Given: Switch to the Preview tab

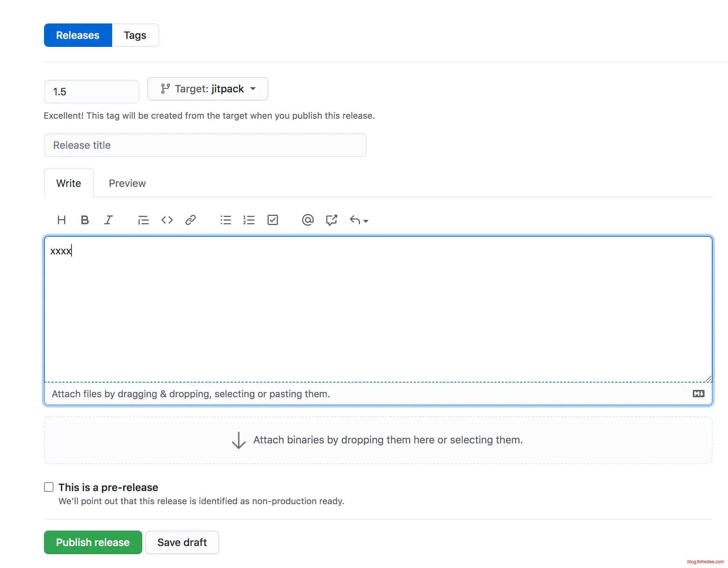Looking at the screenshot, I should 127,183.
